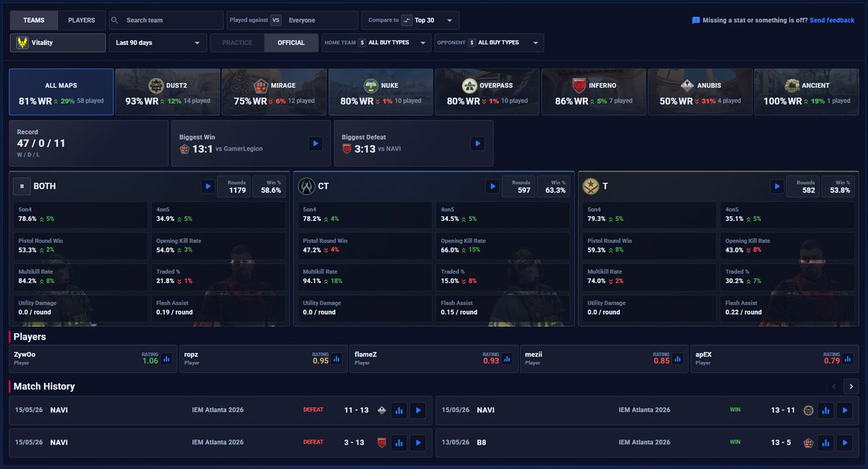The width and height of the screenshot is (868, 469).
Task: Click the T side emblem icon
Action: (591, 187)
